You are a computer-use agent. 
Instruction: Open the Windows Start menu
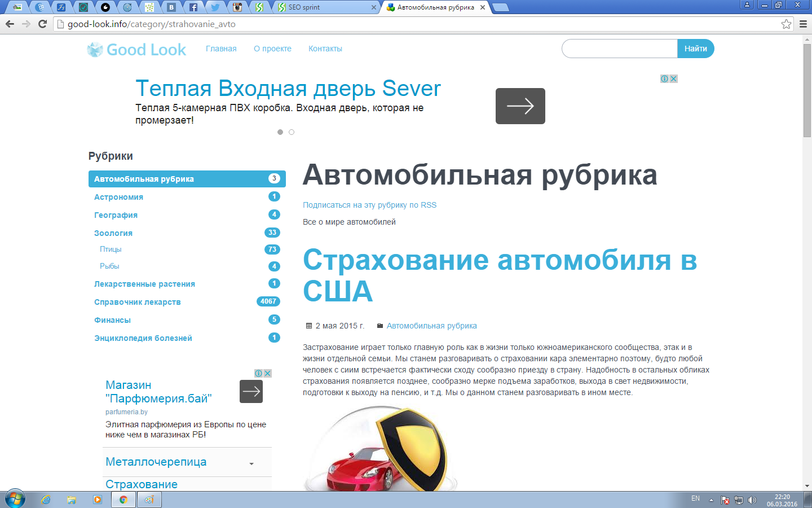(x=15, y=500)
